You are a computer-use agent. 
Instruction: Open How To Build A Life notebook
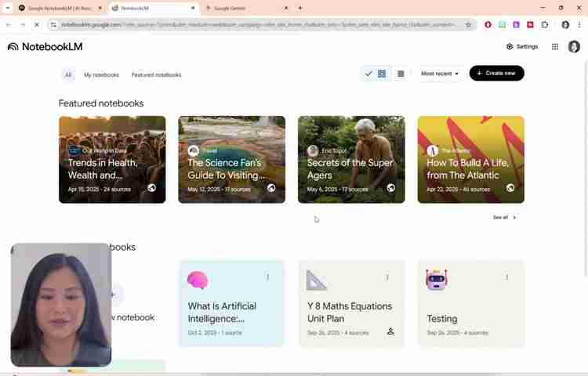click(x=471, y=160)
